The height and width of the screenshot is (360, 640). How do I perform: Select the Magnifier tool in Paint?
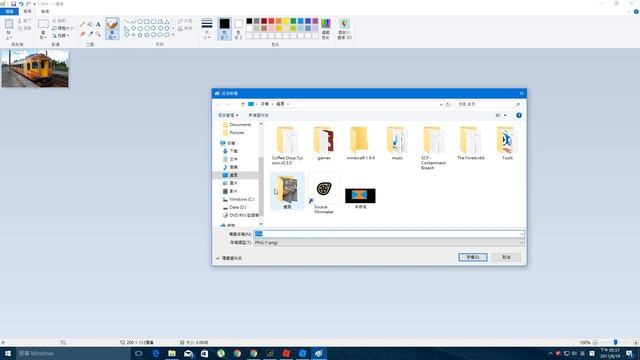click(98, 34)
